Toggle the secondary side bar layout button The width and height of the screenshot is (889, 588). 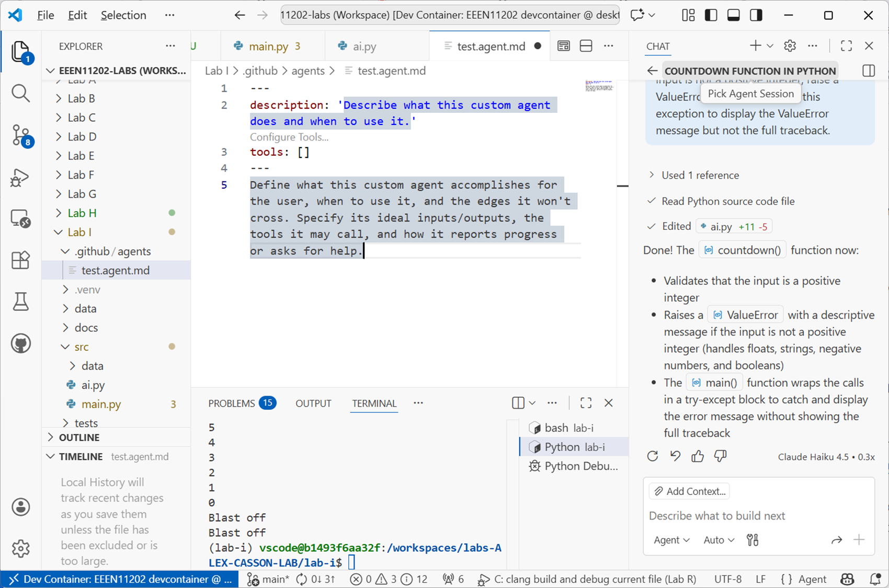pyautogui.click(x=756, y=15)
